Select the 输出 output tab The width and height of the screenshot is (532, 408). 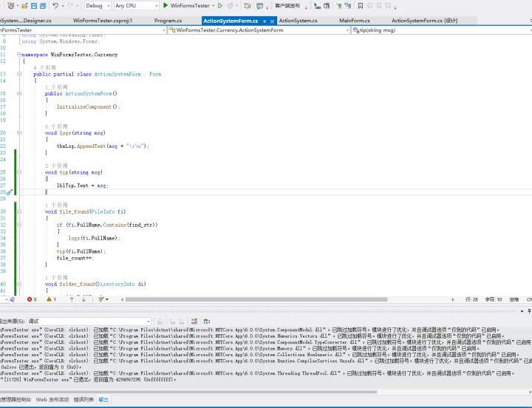(x=103, y=400)
